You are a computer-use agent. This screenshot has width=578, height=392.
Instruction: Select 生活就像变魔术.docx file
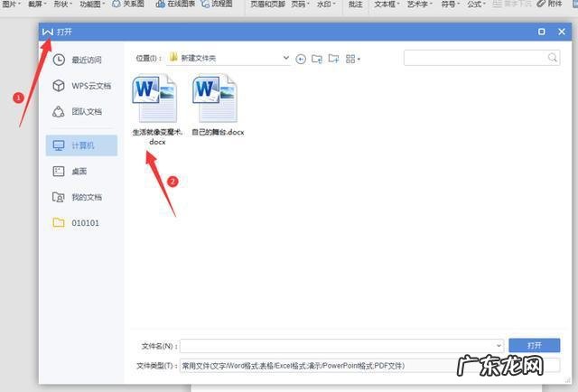(157, 110)
